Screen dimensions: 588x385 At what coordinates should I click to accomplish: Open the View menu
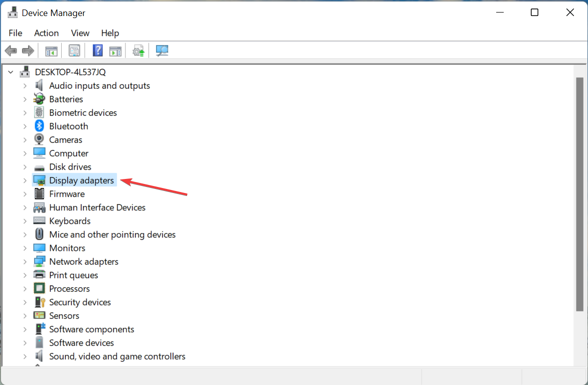(80, 33)
